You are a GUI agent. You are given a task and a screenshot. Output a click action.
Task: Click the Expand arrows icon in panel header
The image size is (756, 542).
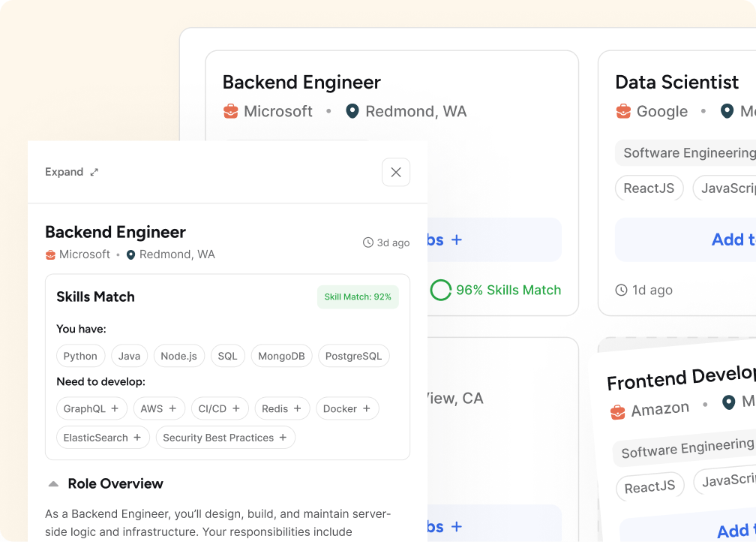click(x=94, y=172)
